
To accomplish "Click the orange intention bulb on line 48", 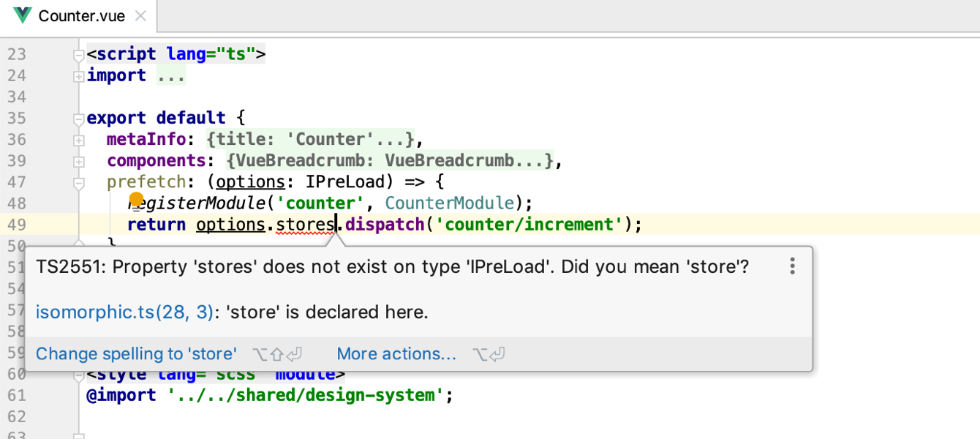I will click(136, 199).
